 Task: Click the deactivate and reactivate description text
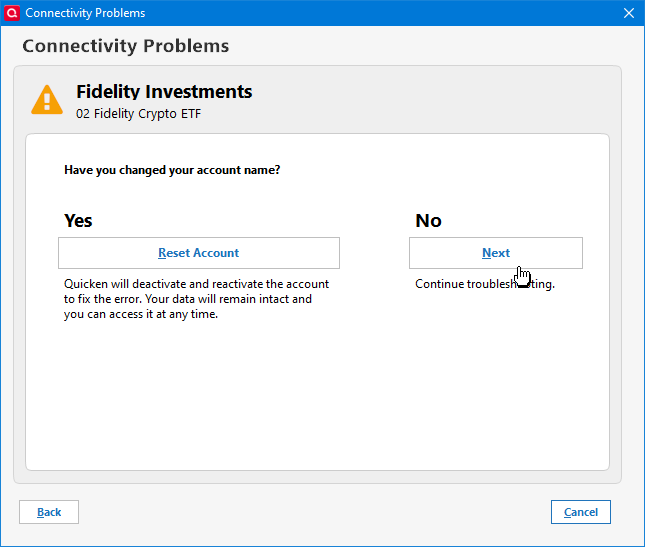(x=196, y=299)
